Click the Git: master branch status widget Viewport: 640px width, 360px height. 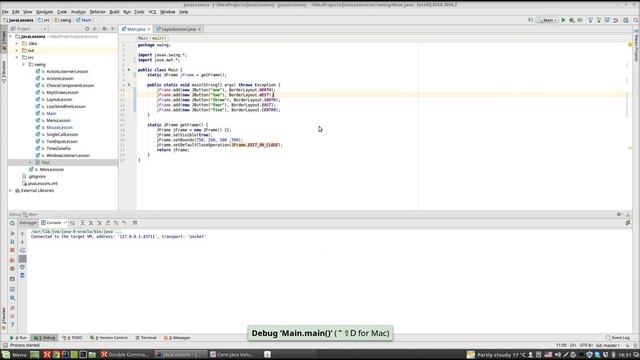608,346
